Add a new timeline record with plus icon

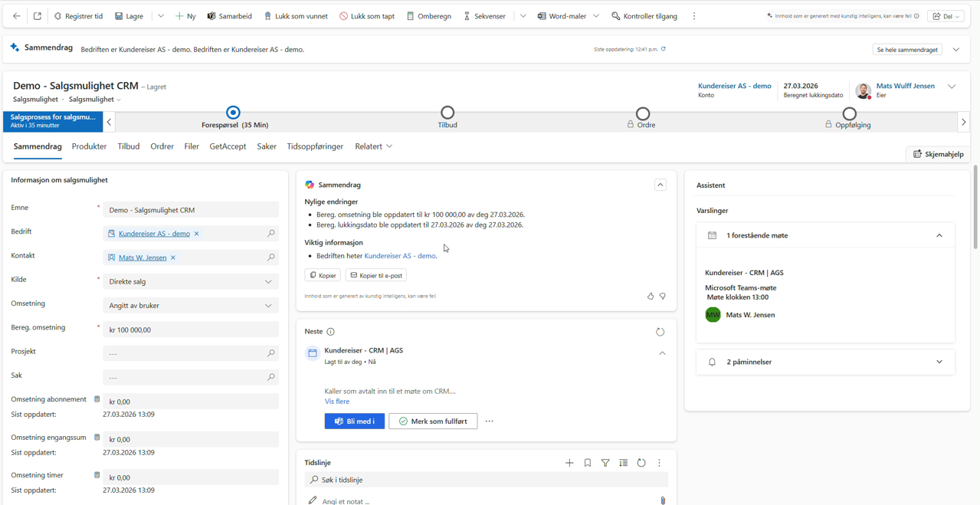point(569,463)
